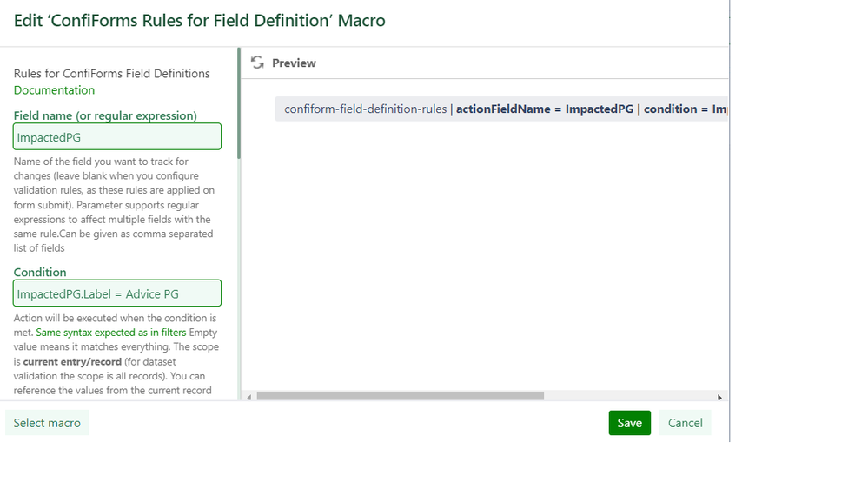Click the dialog title 'Edit ConfiForms Rules' text
This screenshot has width=868, height=488.
pos(199,21)
